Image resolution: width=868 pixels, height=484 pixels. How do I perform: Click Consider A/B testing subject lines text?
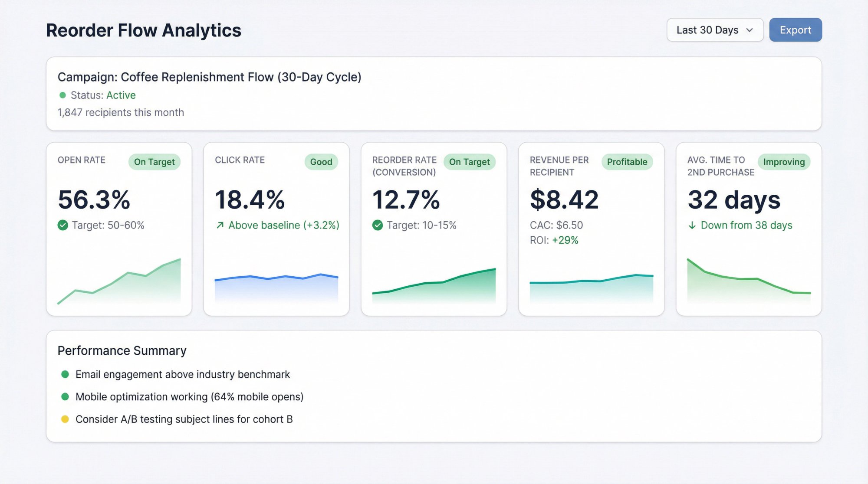coord(184,419)
